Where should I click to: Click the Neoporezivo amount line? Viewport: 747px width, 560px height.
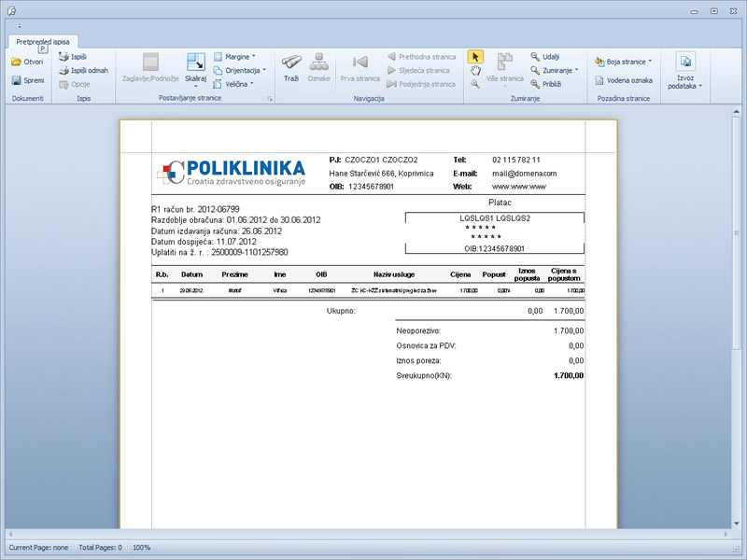[489, 331]
